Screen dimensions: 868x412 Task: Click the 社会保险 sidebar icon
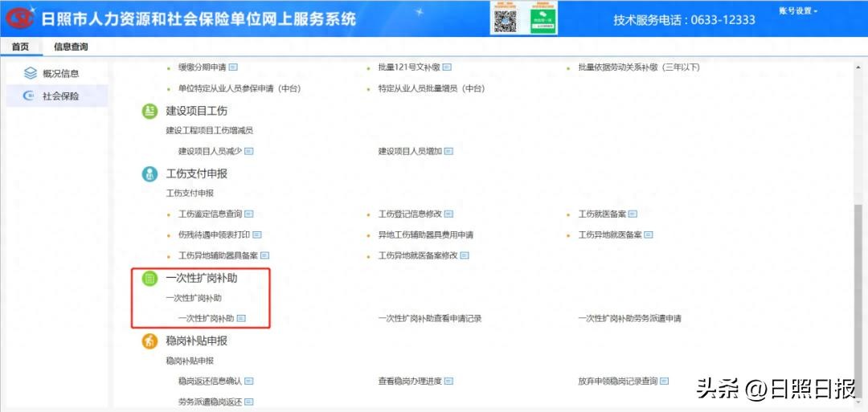[30, 96]
